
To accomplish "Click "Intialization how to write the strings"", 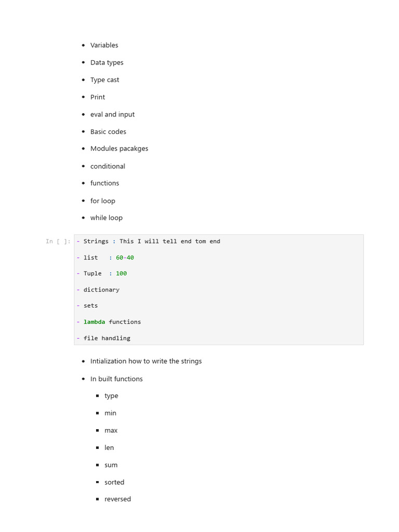I will pos(146,361).
